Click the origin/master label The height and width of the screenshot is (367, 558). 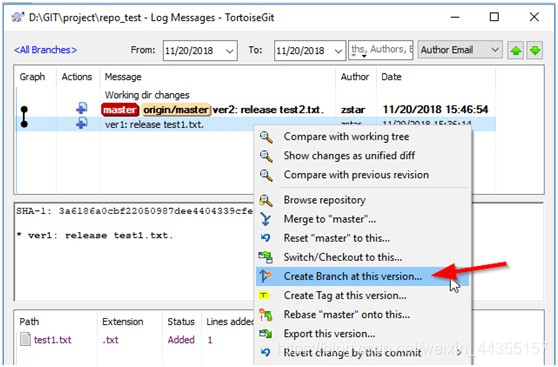coord(176,110)
